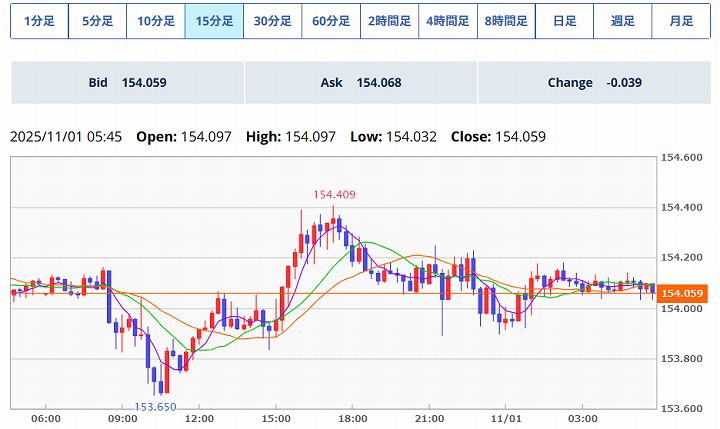Select the 1分足 timeframe tab
The height and width of the screenshot is (429, 720).
(39, 21)
